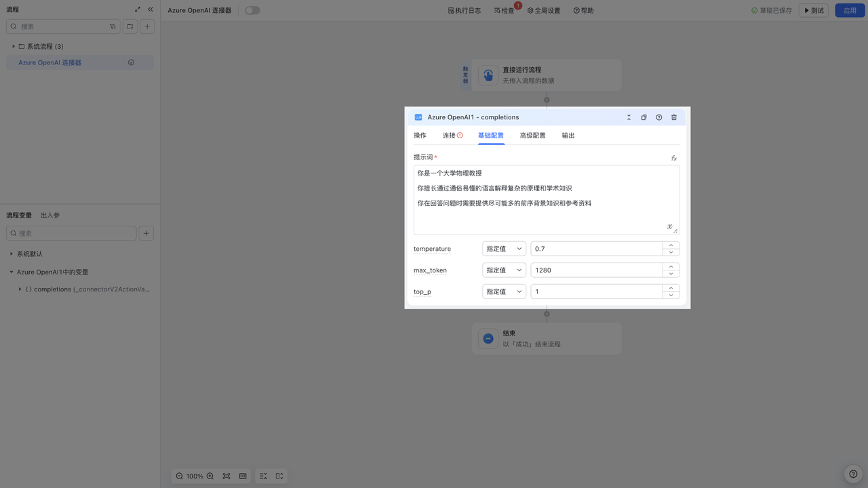Increase the max_token value
The image size is (868, 488).
click(x=671, y=266)
